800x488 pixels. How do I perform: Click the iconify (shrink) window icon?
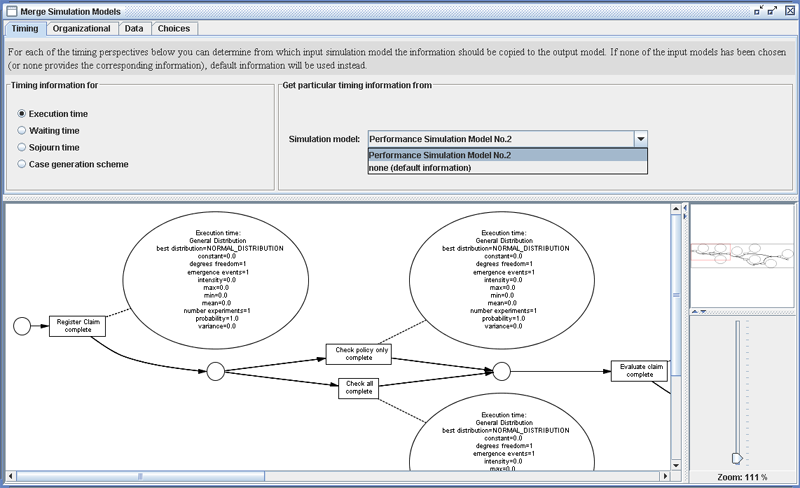758,10
